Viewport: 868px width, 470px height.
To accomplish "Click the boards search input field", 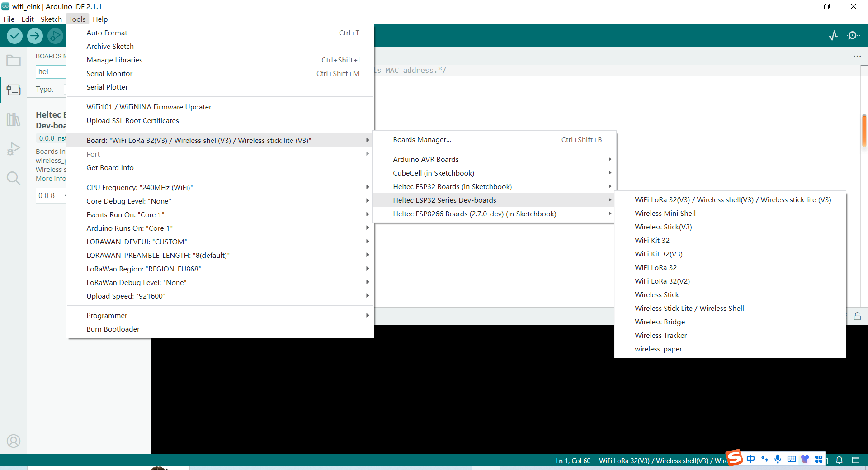I will coord(51,71).
